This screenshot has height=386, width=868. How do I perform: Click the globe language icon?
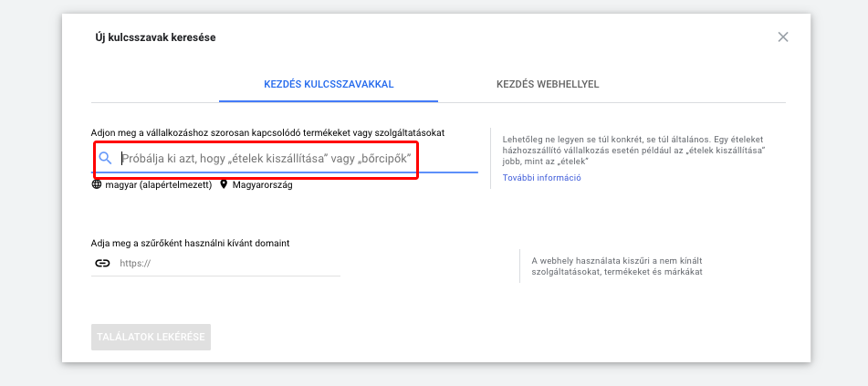(97, 184)
